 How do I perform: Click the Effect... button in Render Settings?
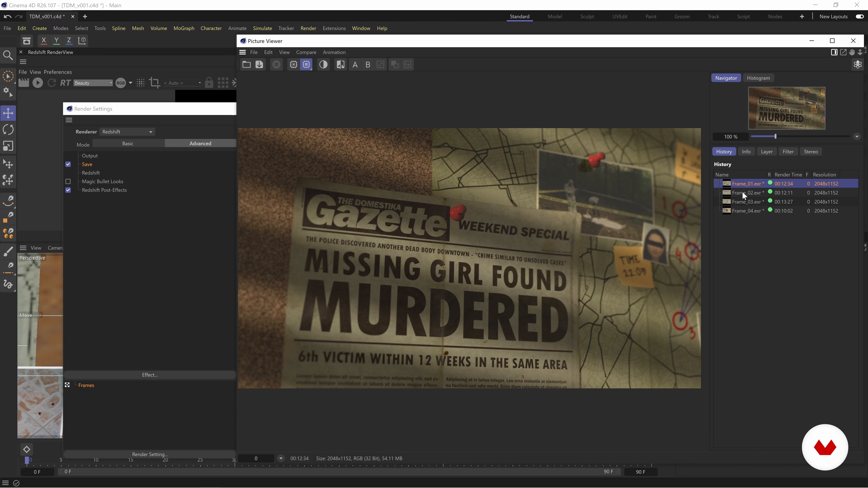[150, 375]
